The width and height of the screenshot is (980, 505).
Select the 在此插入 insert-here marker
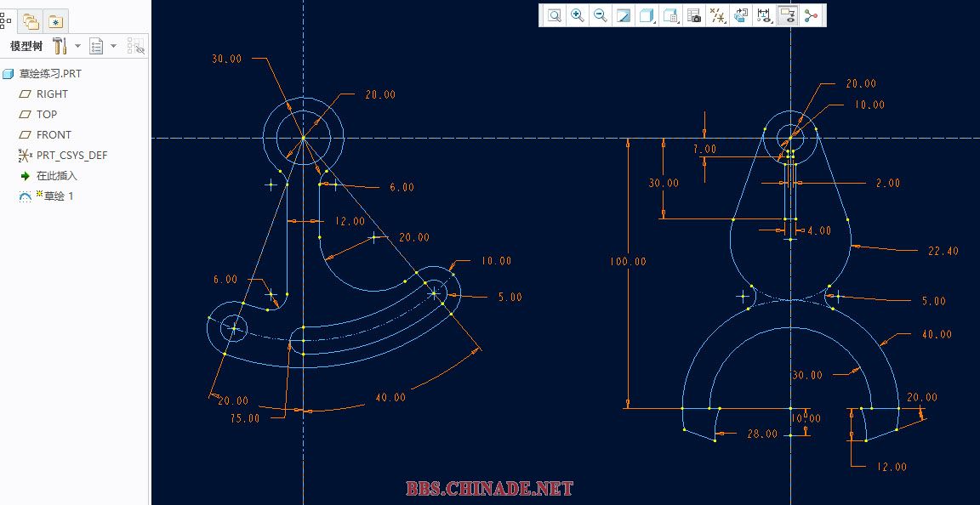point(57,176)
